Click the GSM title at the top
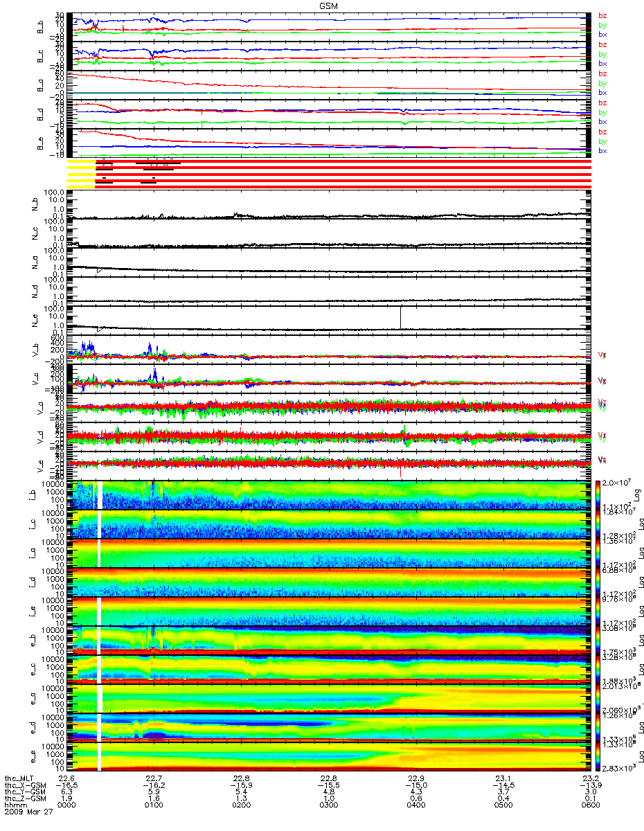 click(329, 6)
